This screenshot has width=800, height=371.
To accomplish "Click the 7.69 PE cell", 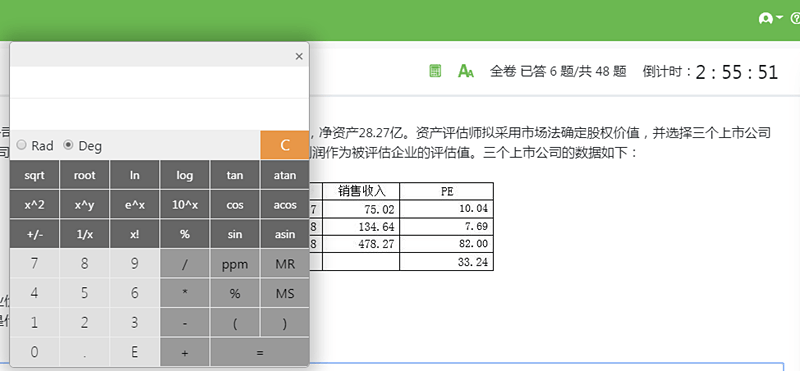I will click(447, 226).
